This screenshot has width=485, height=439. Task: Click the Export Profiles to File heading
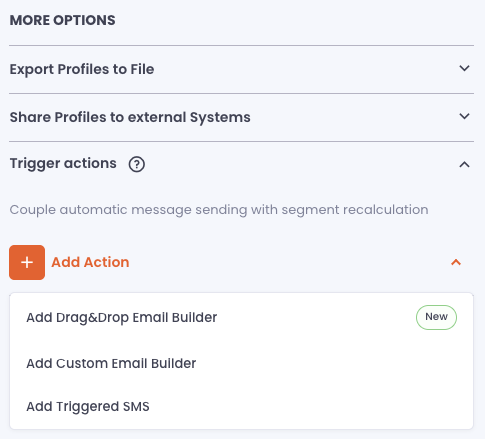82,69
